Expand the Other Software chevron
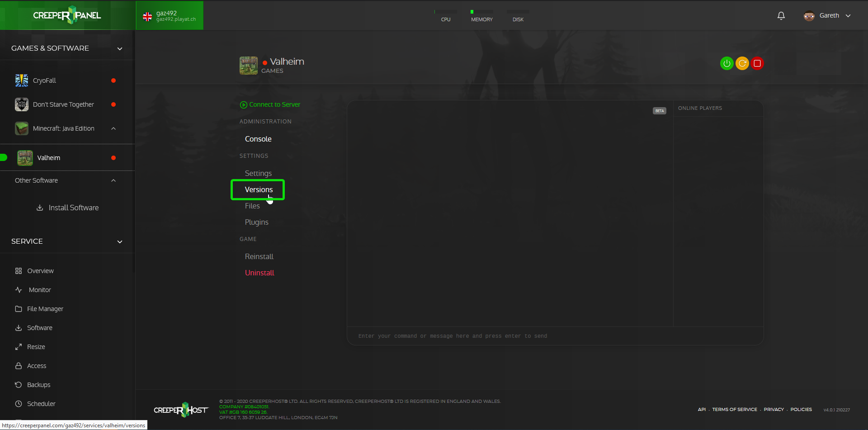The image size is (868, 430). 113,180
